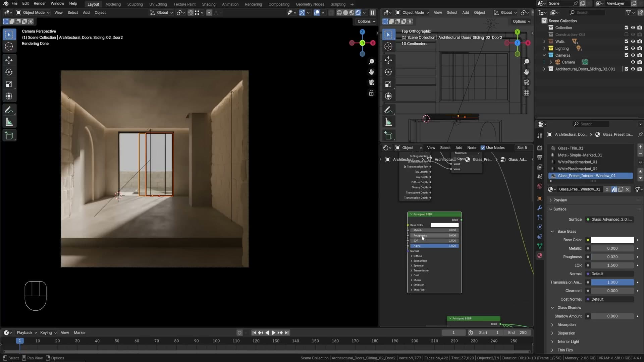Open the Output properties tab
This screenshot has height=362, width=644.
click(x=540, y=157)
